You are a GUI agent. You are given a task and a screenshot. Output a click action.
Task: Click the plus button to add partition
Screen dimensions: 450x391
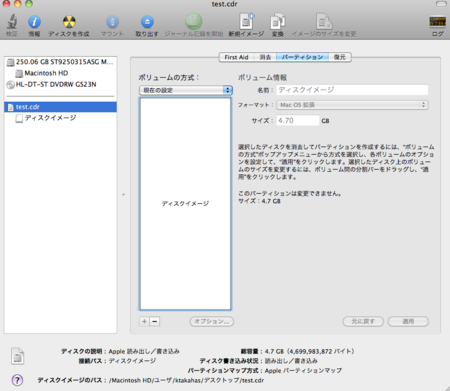144,321
